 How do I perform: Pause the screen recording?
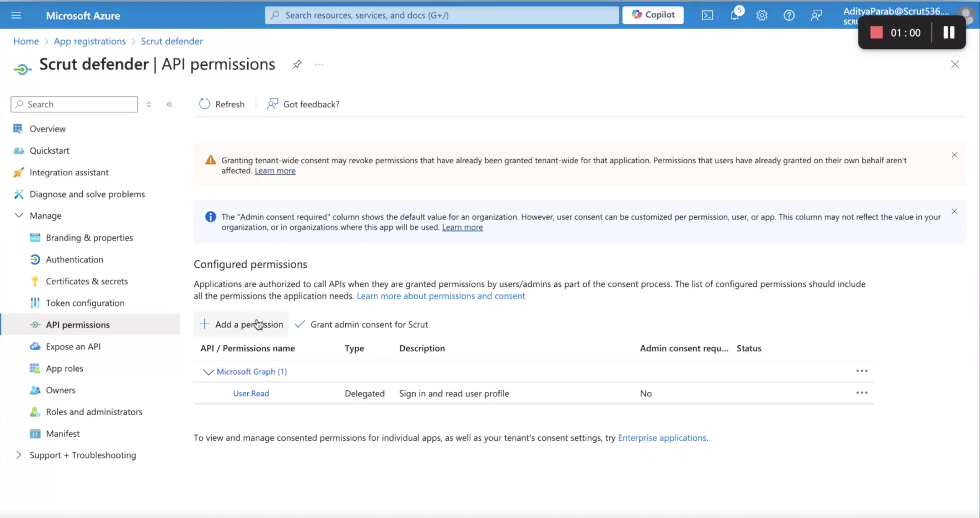tap(949, 33)
